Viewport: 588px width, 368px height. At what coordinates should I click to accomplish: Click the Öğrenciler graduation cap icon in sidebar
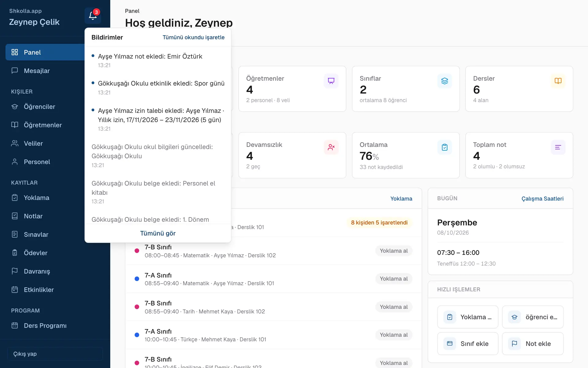15,106
